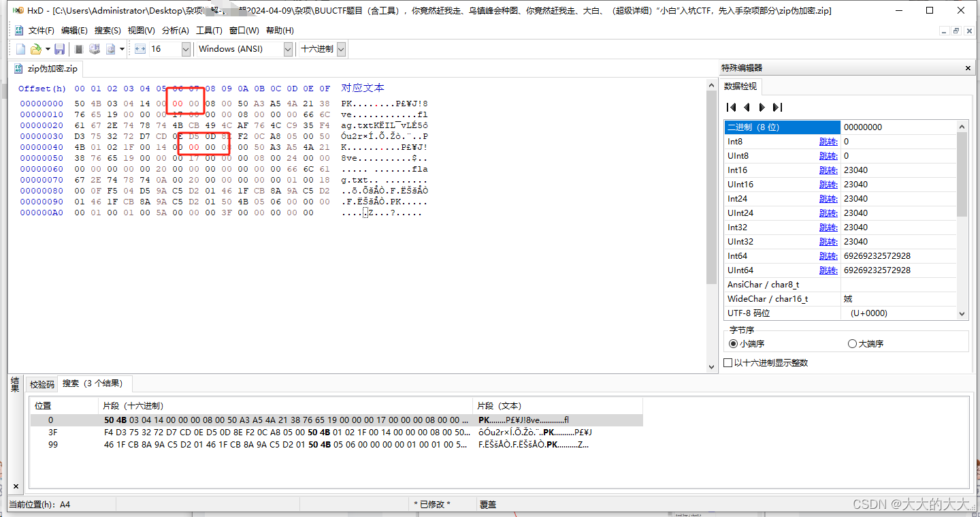Image resolution: width=980 pixels, height=517 pixels.
Task: Open the disk editor icon on the toolbar
Action: click(x=95, y=48)
